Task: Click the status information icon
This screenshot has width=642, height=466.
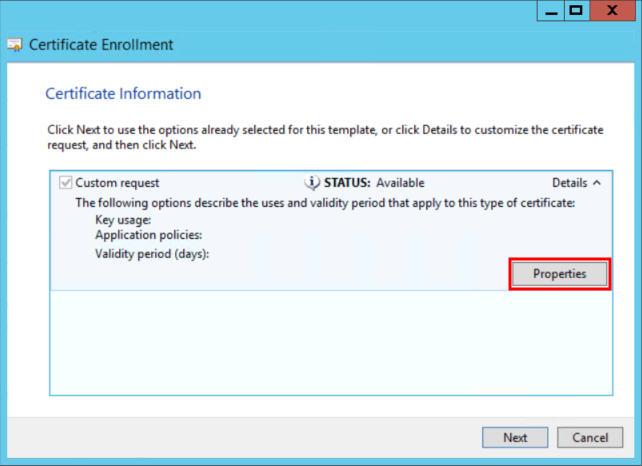Action: tap(313, 183)
